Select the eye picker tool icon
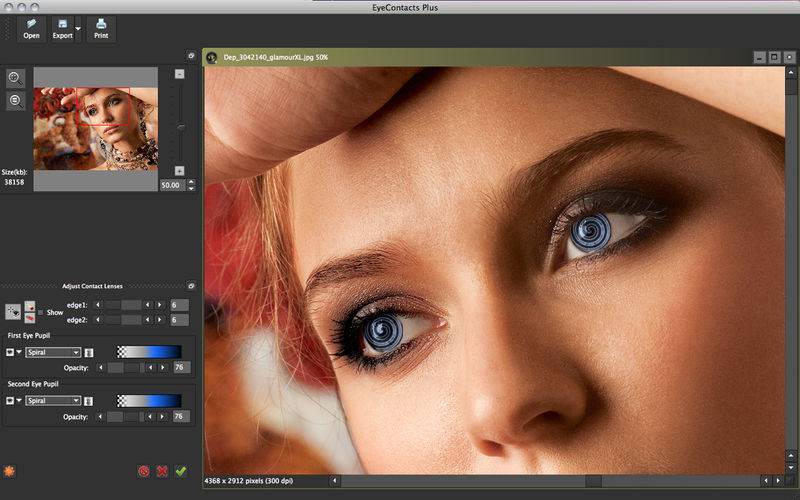Screen dimensions: 800x500 tap(13, 312)
